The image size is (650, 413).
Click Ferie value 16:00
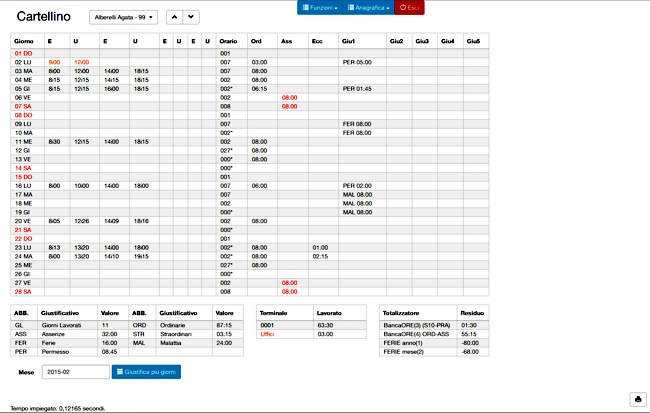(109, 343)
